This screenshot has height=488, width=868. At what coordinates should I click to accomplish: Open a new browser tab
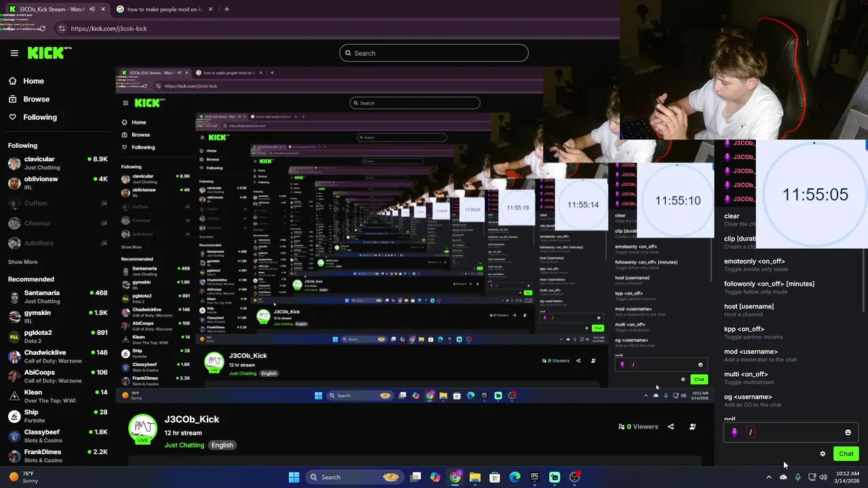(226, 9)
